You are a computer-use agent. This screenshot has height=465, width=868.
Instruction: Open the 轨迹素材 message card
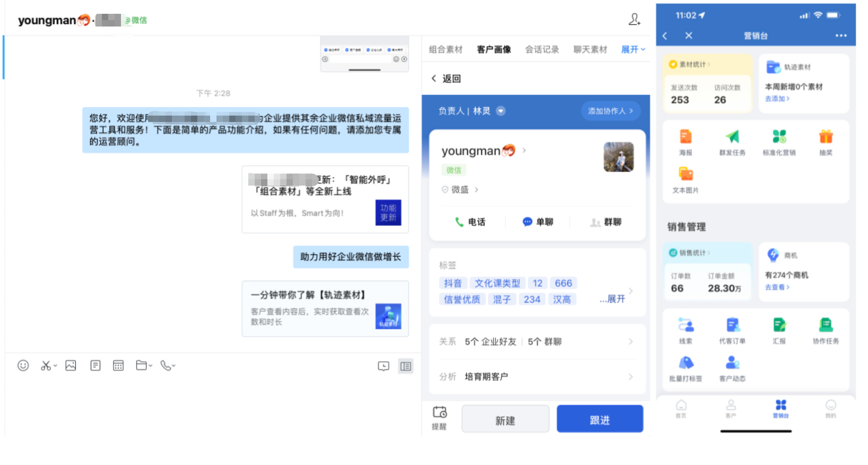pyautogui.click(x=325, y=309)
